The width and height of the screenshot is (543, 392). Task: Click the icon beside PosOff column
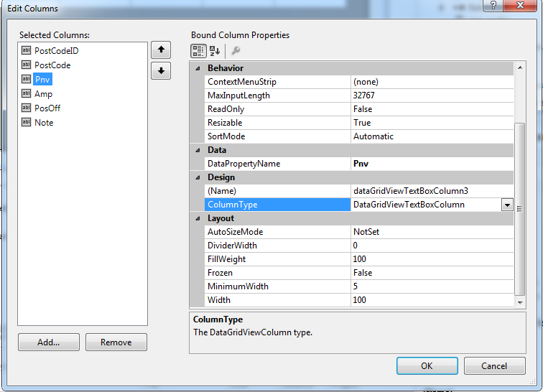[27, 108]
